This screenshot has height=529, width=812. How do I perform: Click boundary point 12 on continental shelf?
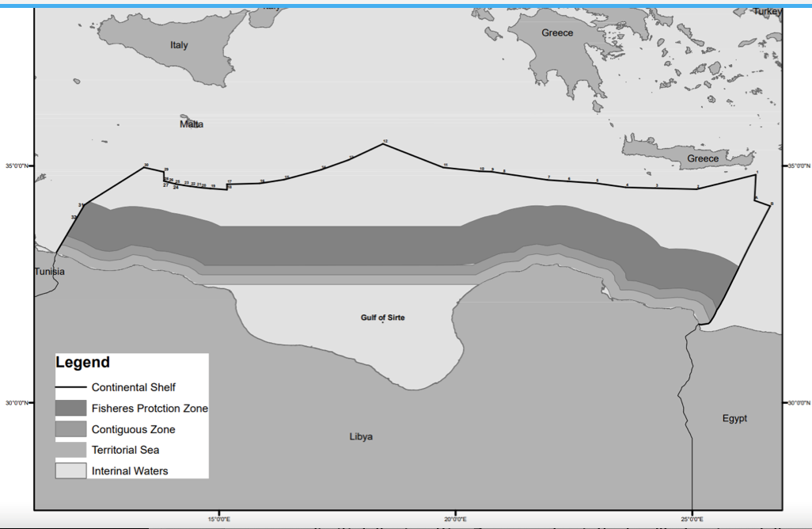tap(385, 141)
